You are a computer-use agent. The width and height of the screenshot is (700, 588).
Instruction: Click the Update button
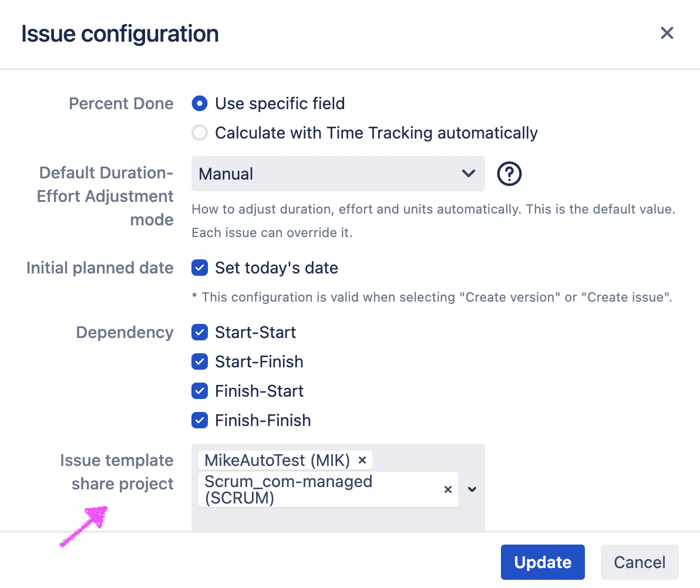click(542, 562)
